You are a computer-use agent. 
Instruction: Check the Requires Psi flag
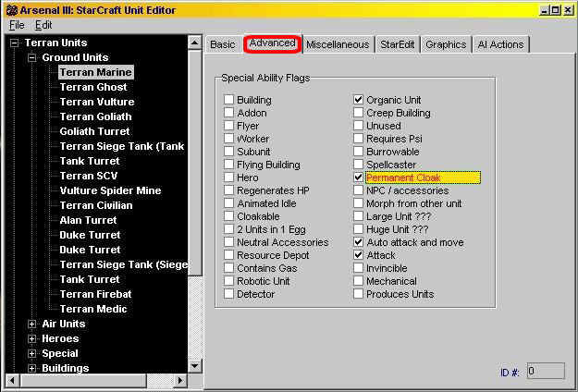(358, 139)
